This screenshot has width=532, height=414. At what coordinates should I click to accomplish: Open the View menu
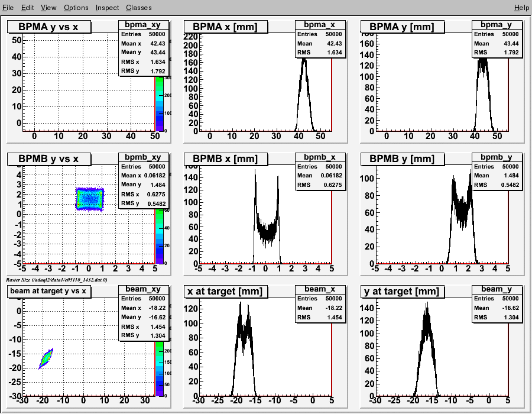point(48,8)
